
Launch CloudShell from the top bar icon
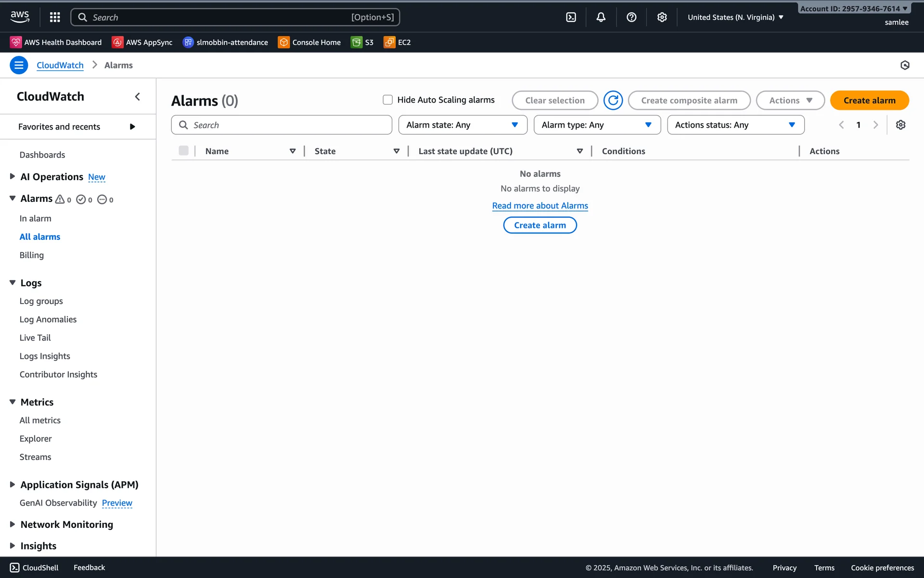[x=571, y=17]
